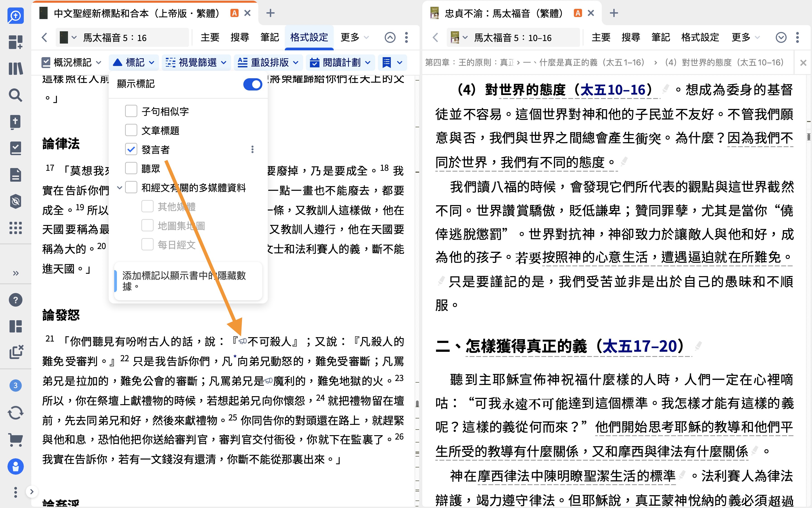812x508 pixels.
Task: Open the layouts icon in sidebar
Action: [x=15, y=326]
